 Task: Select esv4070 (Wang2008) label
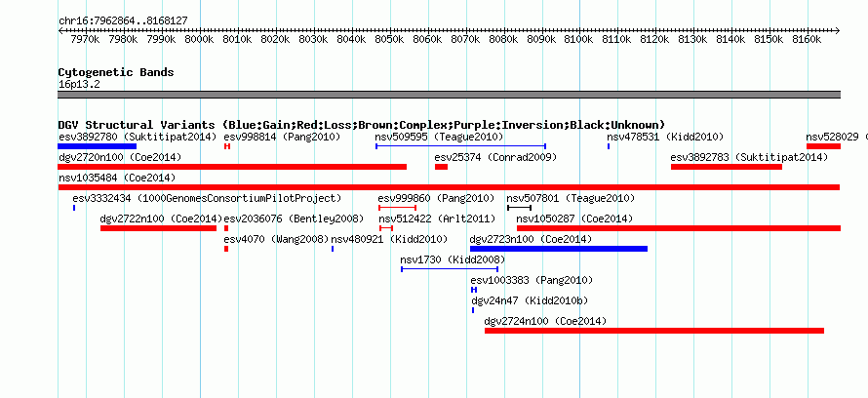pyautogui.click(x=276, y=239)
